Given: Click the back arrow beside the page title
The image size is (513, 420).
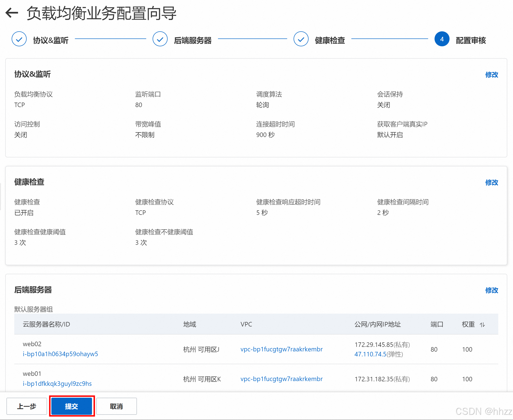Looking at the screenshot, I should (x=12, y=13).
